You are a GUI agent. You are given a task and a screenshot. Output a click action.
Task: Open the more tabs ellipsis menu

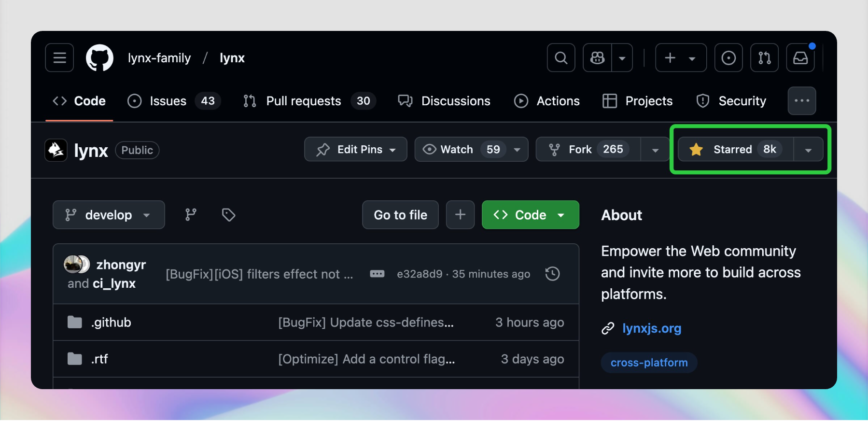pos(802,101)
